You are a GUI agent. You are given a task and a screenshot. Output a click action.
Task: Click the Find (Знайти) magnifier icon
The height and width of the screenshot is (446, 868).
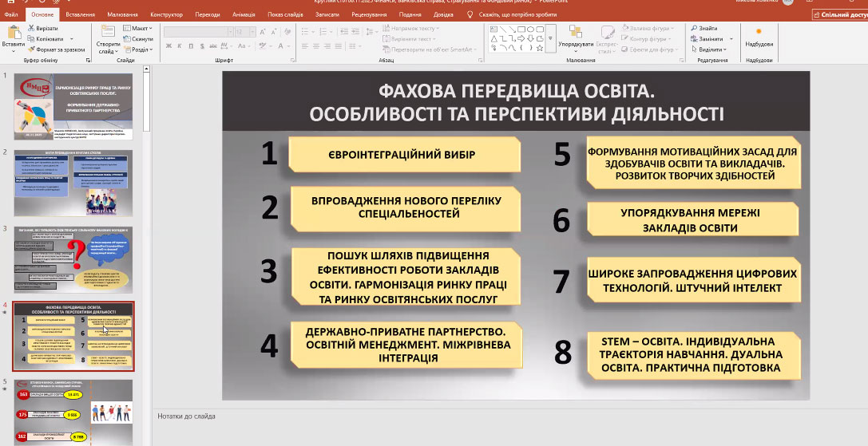pyautogui.click(x=693, y=28)
